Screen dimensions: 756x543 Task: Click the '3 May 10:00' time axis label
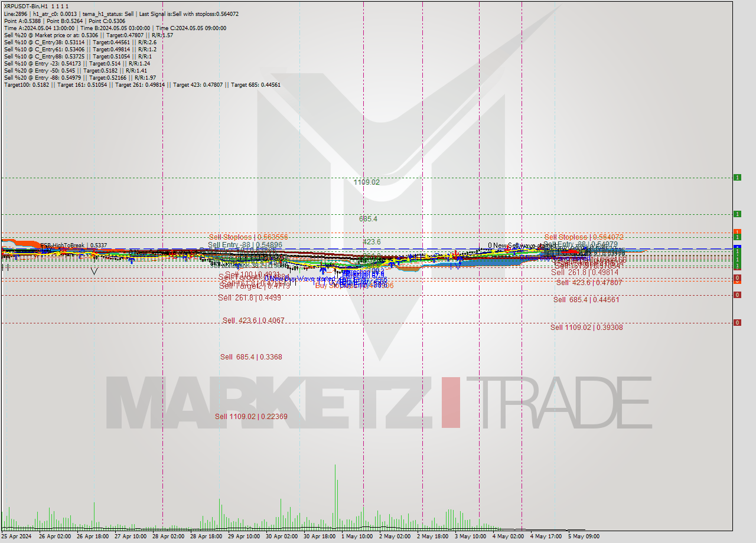click(x=470, y=537)
